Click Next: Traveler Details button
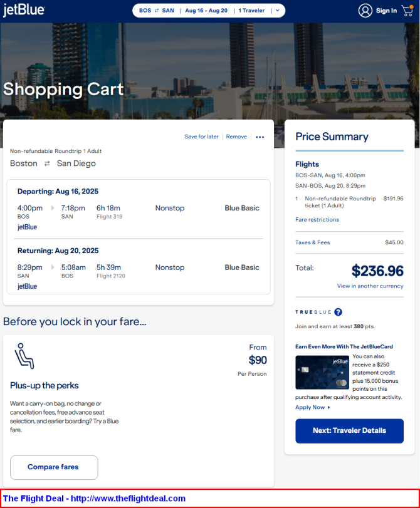Viewport: 420px width, 508px height. pos(349,431)
